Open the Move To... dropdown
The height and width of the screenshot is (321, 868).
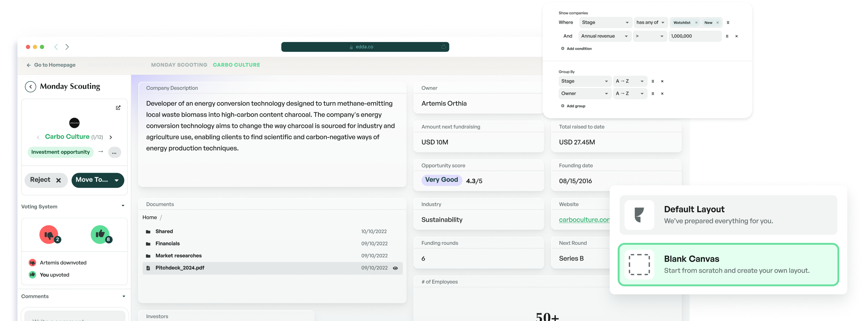(98, 180)
